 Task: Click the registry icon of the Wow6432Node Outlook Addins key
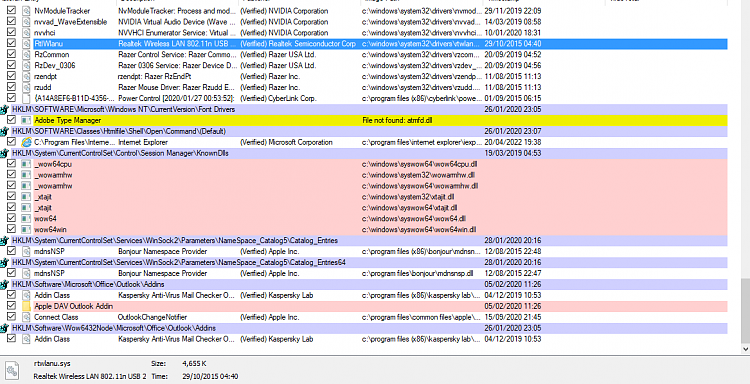(5, 328)
